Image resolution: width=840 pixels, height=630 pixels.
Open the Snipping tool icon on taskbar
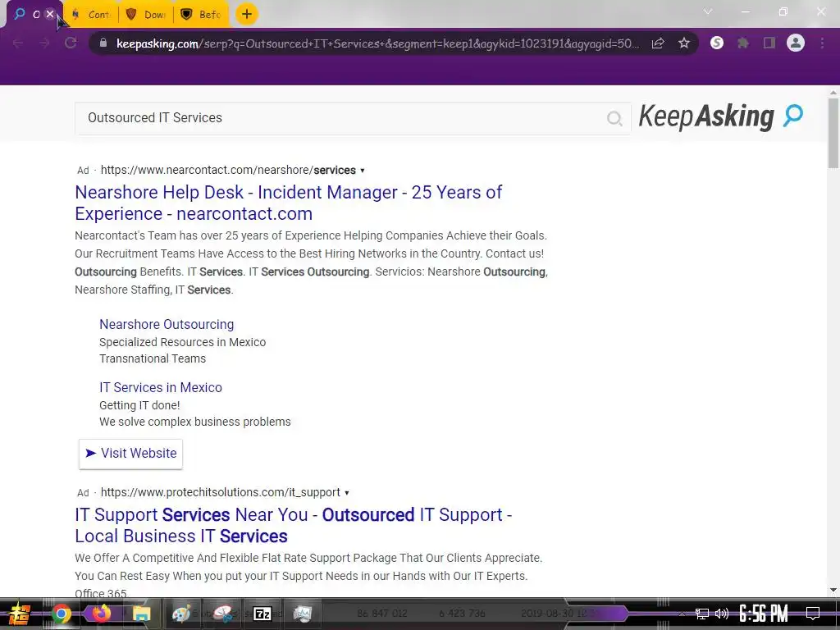223,614
